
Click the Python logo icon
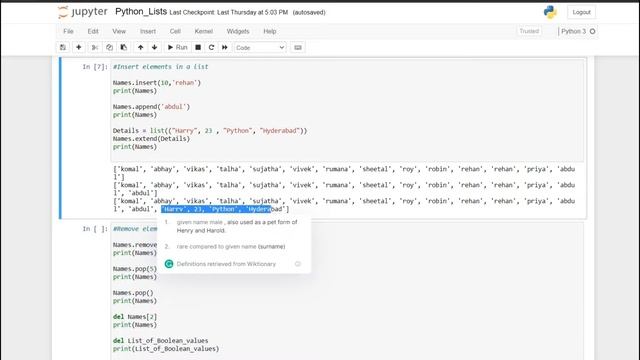(x=550, y=12)
